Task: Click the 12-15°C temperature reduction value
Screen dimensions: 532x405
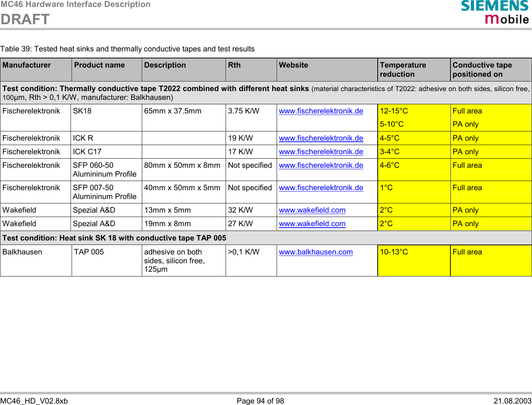Action: 394,111
